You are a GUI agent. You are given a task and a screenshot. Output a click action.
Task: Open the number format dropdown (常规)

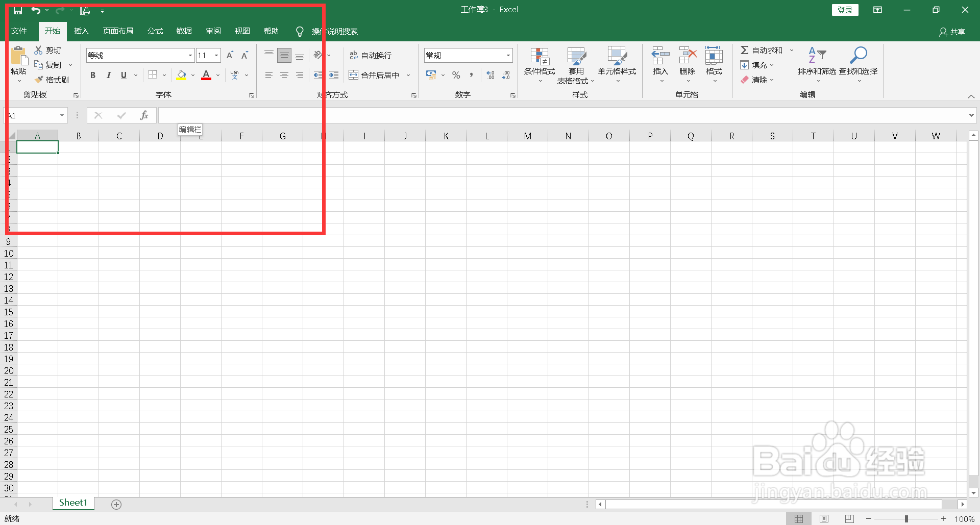pos(508,55)
